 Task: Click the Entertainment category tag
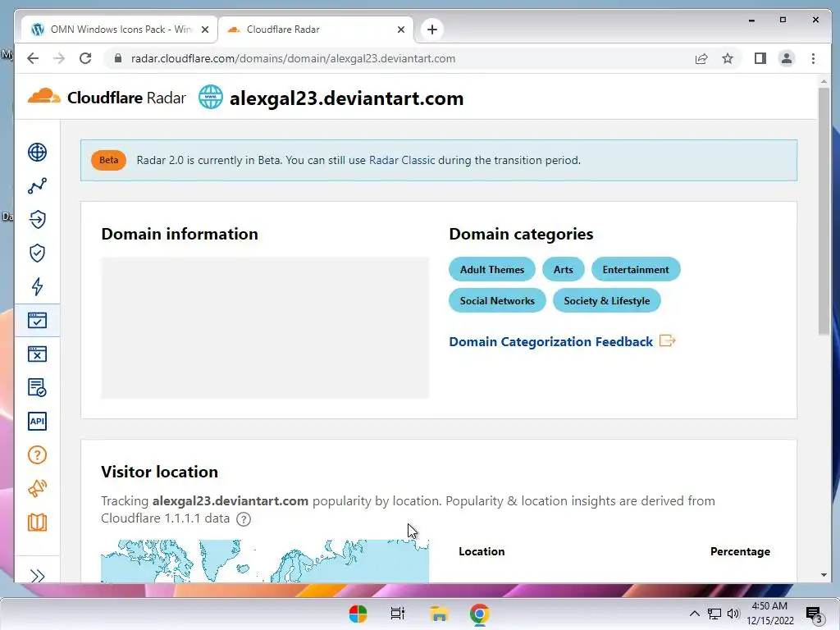pos(636,269)
